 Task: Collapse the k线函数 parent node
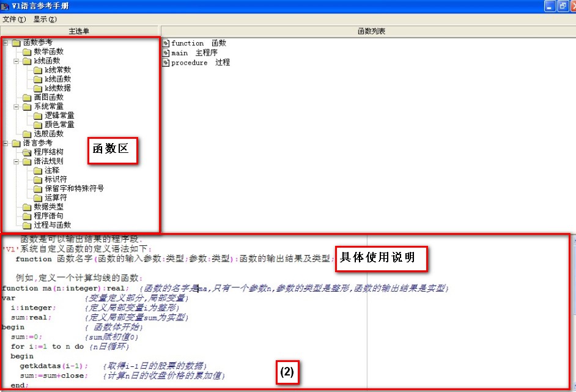click(x=17, y=61)
